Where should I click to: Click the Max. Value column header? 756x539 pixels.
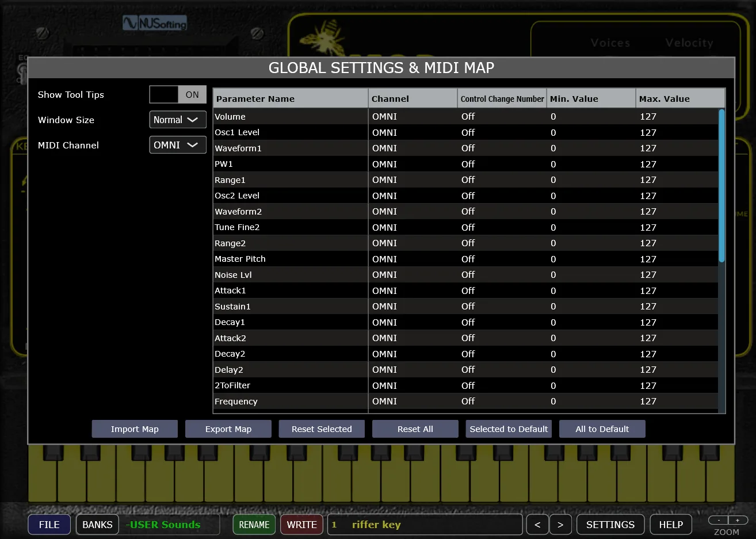pos(681,98)
